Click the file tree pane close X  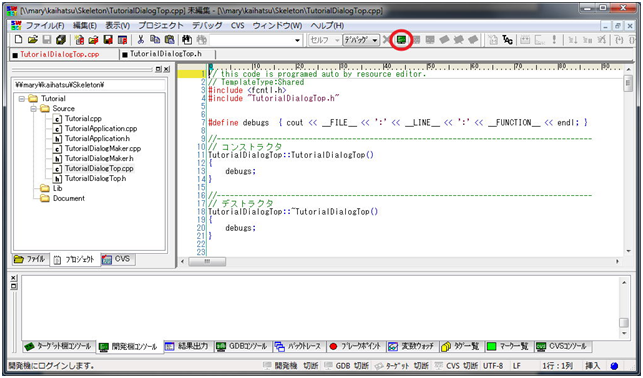pyautogui.click(x=166, y=70)
